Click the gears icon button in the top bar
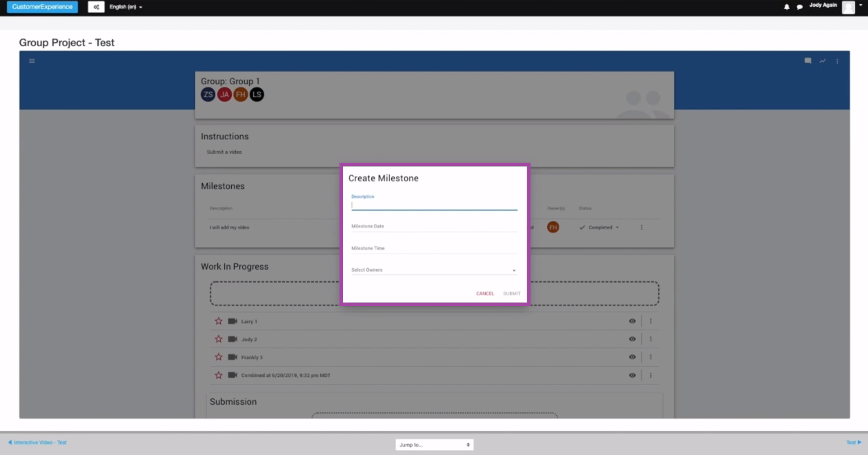 coord(97,7)
